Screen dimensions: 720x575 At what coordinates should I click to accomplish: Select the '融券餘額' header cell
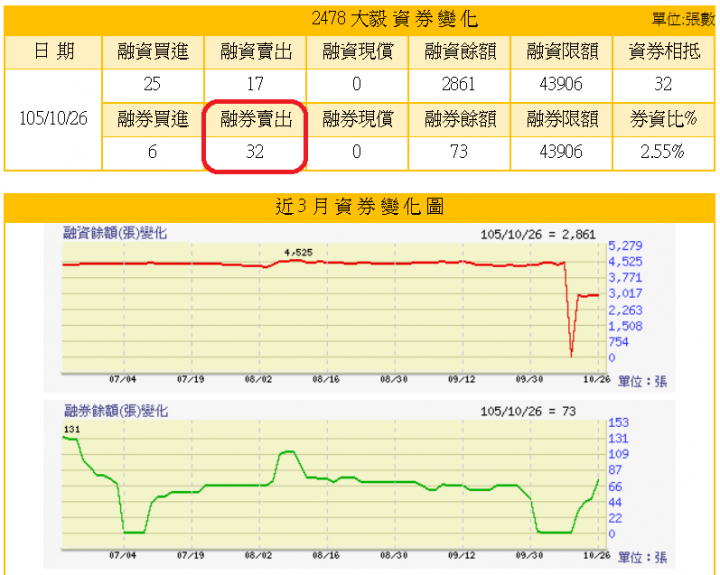click(x=459, y=119)
